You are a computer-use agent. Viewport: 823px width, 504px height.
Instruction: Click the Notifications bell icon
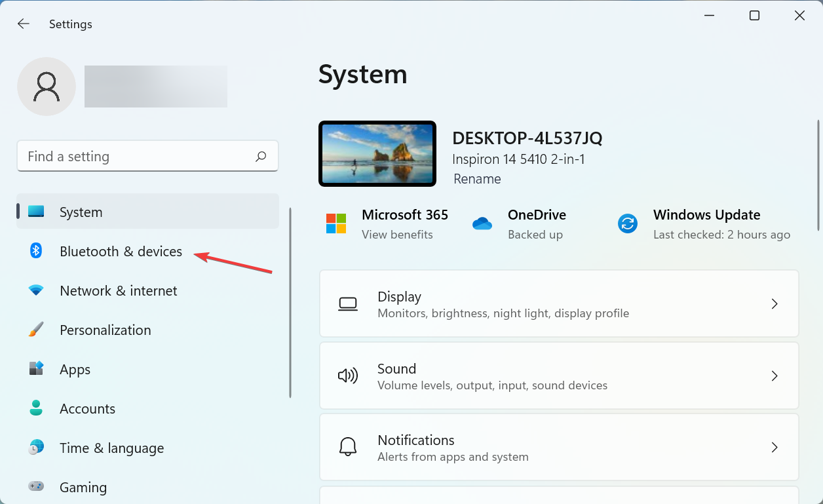pos(348,447)
